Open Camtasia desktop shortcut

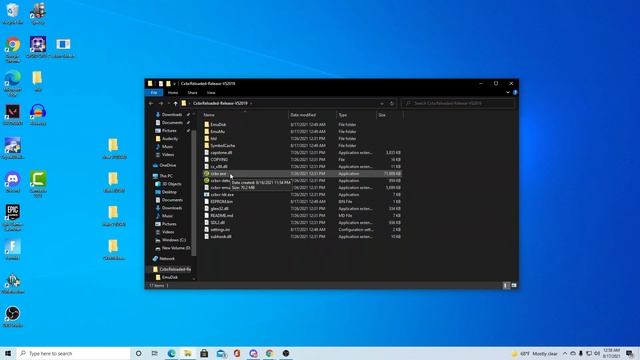[38, 184]
